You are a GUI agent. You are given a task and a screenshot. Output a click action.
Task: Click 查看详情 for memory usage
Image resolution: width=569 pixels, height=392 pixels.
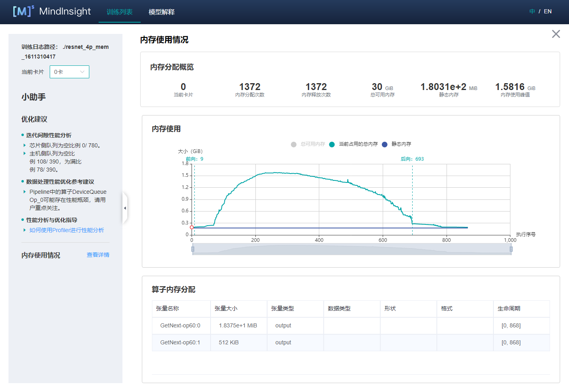pos(98,255)
